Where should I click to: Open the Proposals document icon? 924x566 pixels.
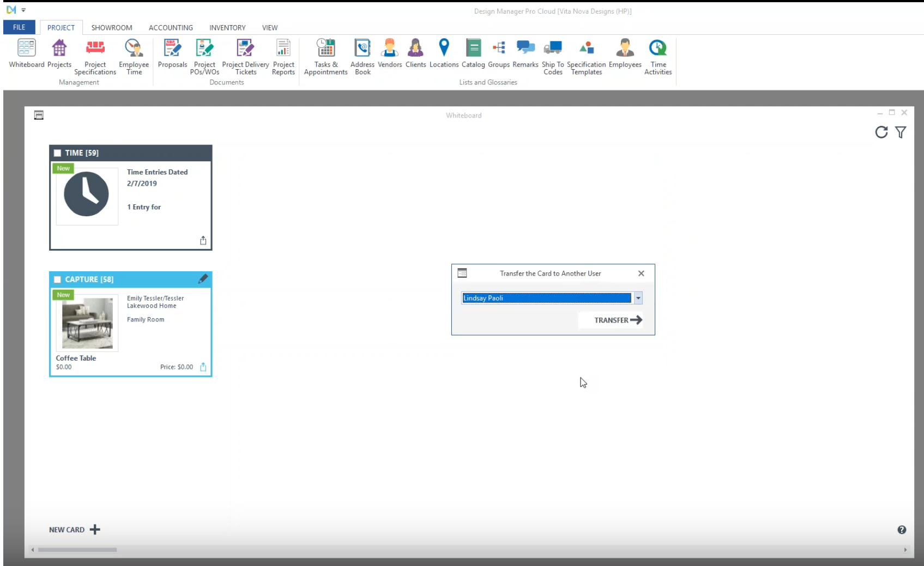point(172,54)
